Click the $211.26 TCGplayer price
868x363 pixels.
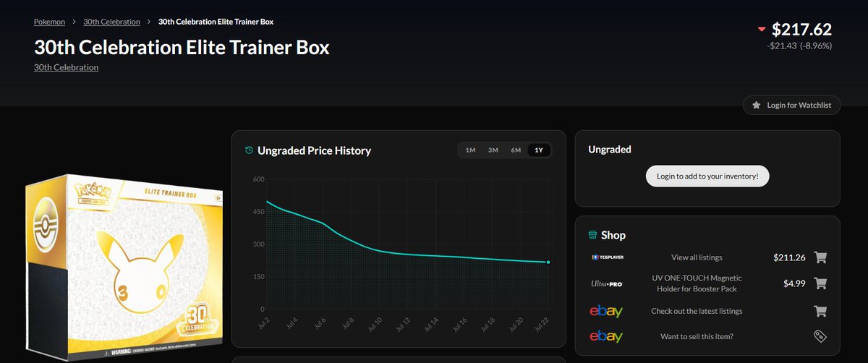(x=788, y=257)
